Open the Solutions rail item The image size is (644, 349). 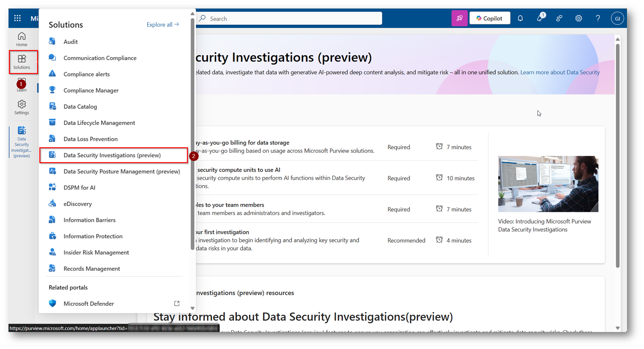pos(21,62)
